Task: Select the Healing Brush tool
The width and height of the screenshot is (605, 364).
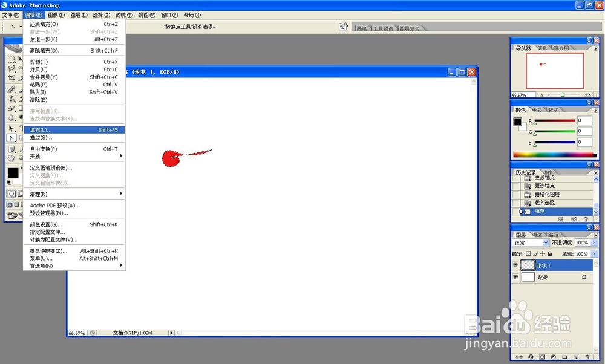Action: pyautogui.click(x=11, y=90)
